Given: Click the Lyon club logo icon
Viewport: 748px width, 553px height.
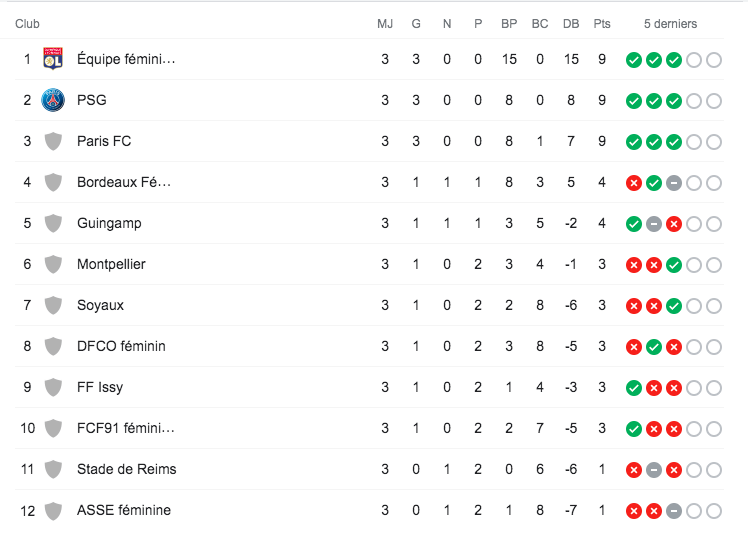Looking at the screenshot, I should (53, 59).
